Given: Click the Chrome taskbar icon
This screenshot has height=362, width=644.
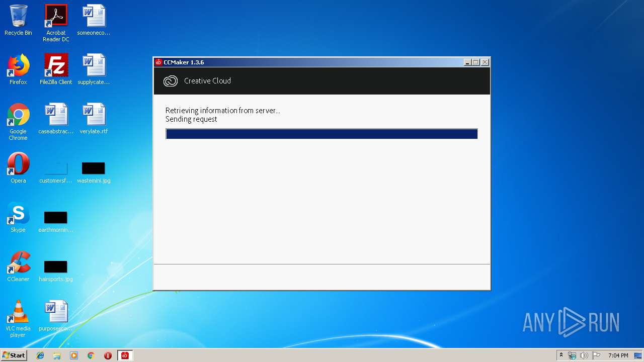Looking at the screenshot, I should [91, 355].
